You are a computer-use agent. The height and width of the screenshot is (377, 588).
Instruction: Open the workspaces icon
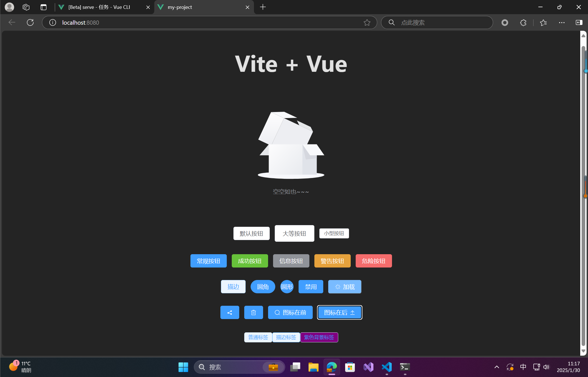tap(26, 7)
